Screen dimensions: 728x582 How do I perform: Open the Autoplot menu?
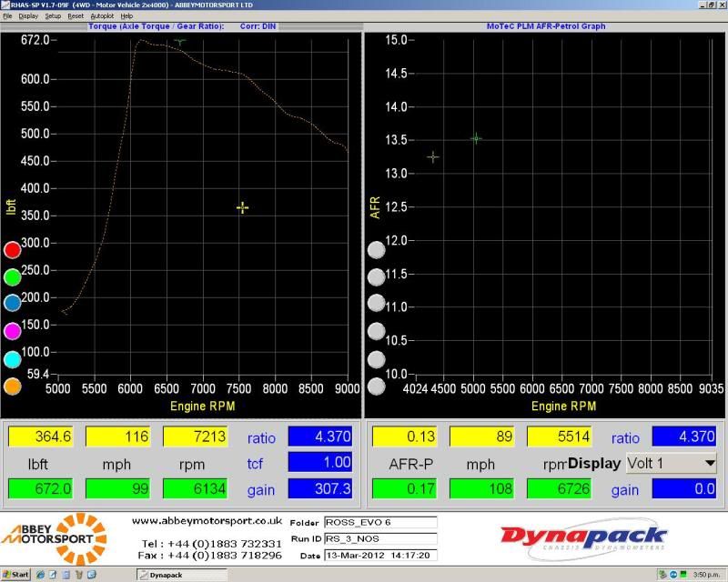(102, 15)
